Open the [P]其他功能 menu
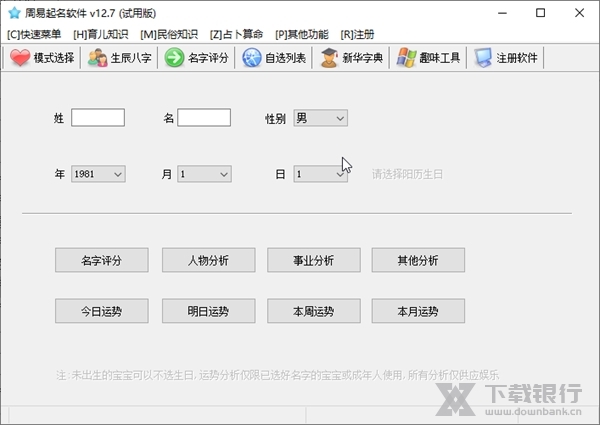The width and height of the screenshot is (600, 425). 302,34
